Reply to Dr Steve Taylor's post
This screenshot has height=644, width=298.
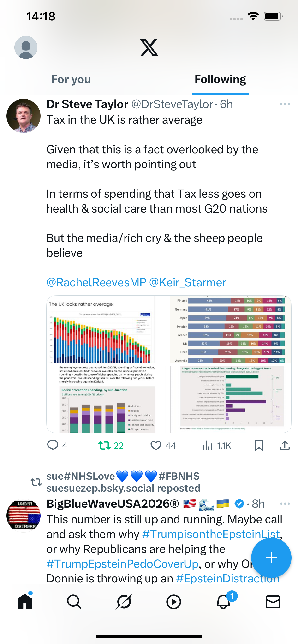tap(53, 445)
